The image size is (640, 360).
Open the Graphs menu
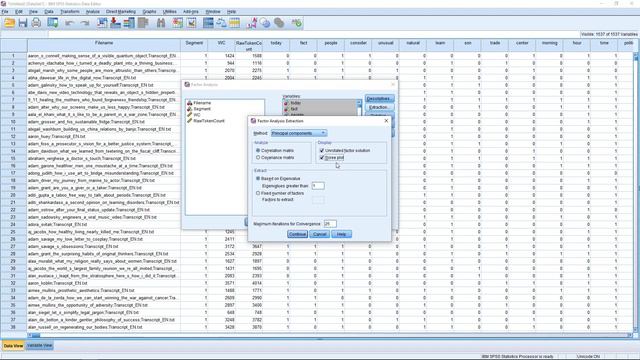(149, 12)
